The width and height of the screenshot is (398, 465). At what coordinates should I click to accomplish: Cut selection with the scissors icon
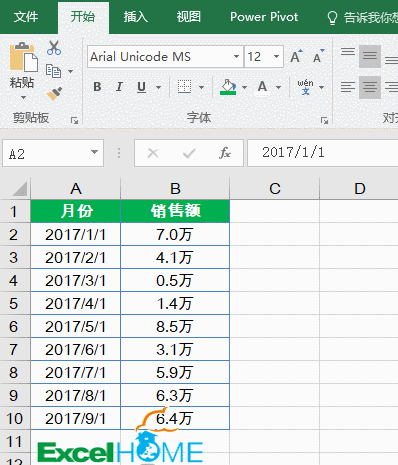tap(54, 48)
